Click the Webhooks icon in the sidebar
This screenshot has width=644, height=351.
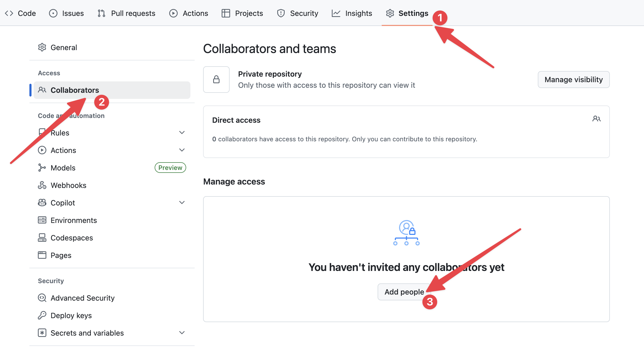(x=42, y=185)
